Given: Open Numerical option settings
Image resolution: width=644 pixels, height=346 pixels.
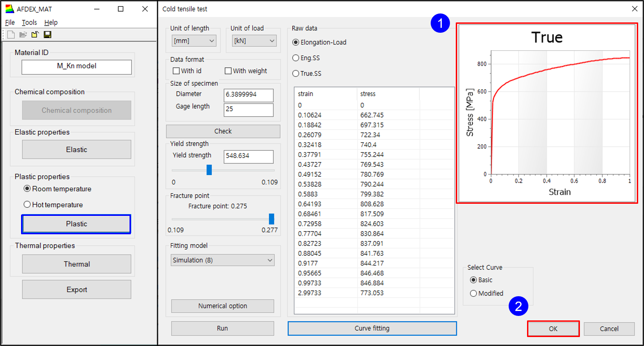Looking at the screenshot, I should (x=223, y=306).
